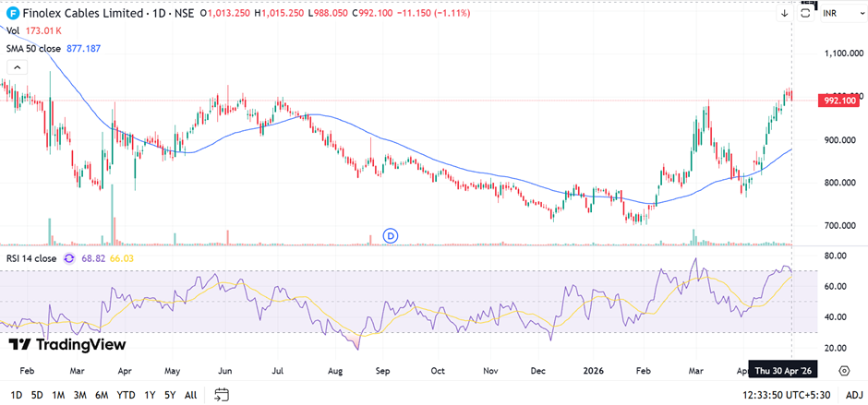Screen dimensions: 868x405
Task: Click the fullscreen frame icon at top right
Action: click(806, 14)
